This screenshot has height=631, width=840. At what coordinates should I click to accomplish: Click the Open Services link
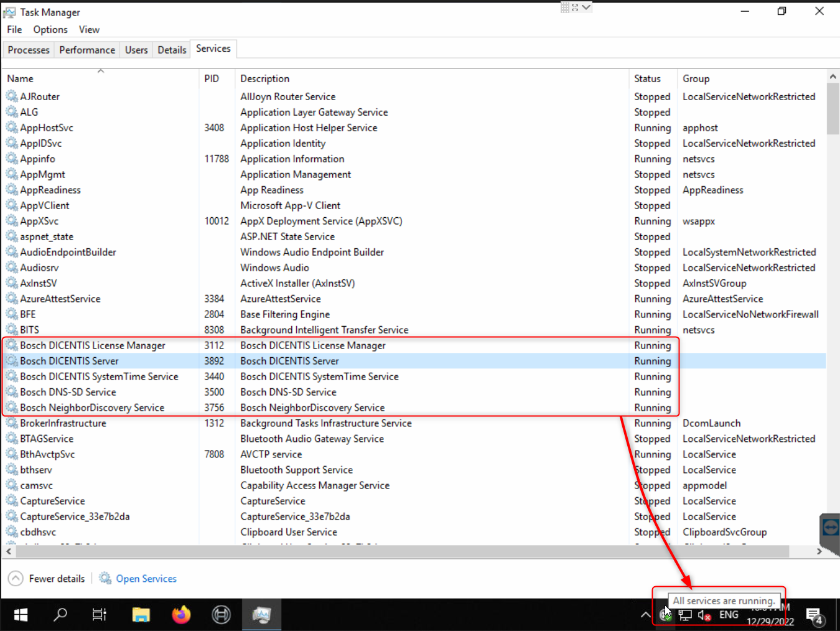click(x=146, y=579)
